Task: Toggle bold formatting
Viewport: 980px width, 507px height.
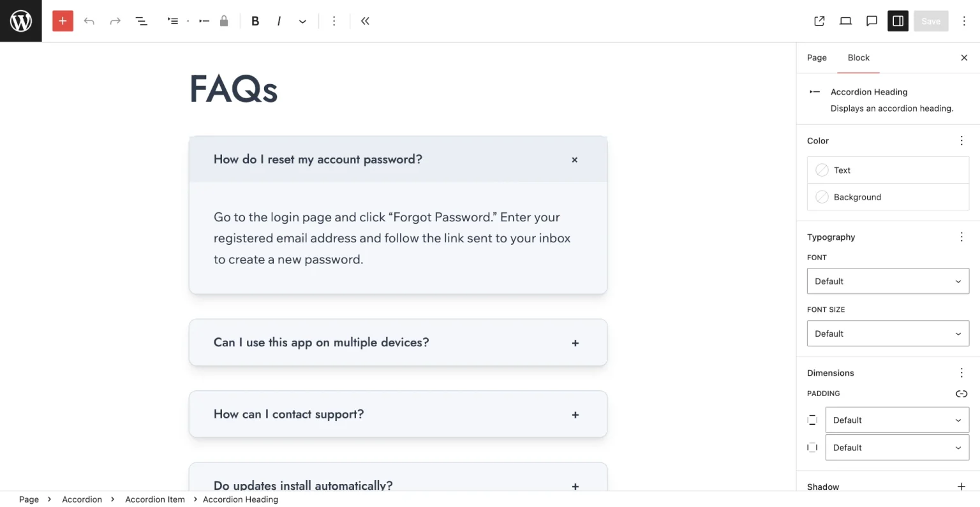Action: coord(255,20)
